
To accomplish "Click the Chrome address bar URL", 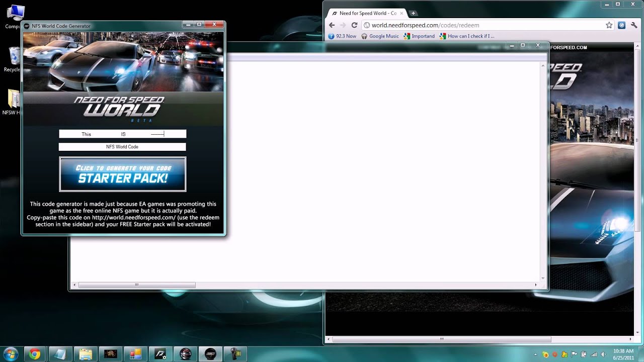I will point(425,25).
